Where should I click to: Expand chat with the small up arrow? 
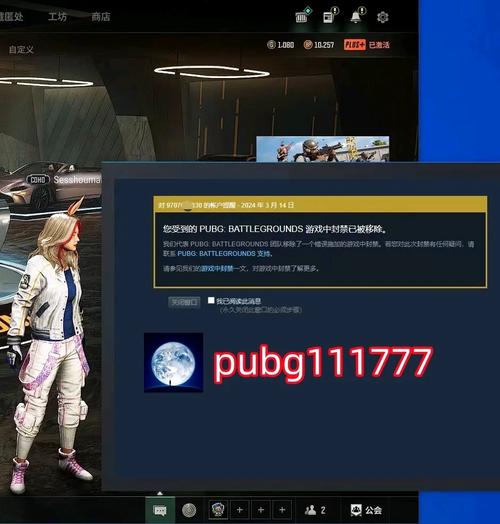160,493
